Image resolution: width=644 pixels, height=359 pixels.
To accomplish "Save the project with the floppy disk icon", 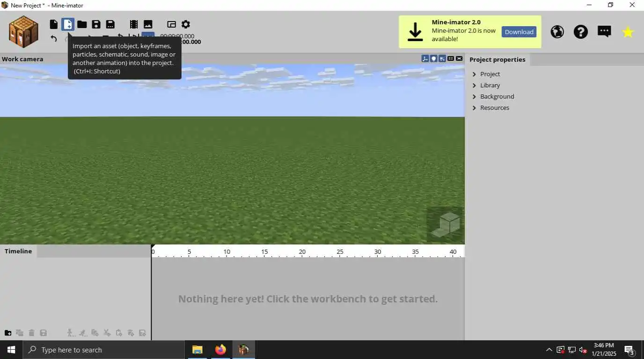I will pos(96,24).
